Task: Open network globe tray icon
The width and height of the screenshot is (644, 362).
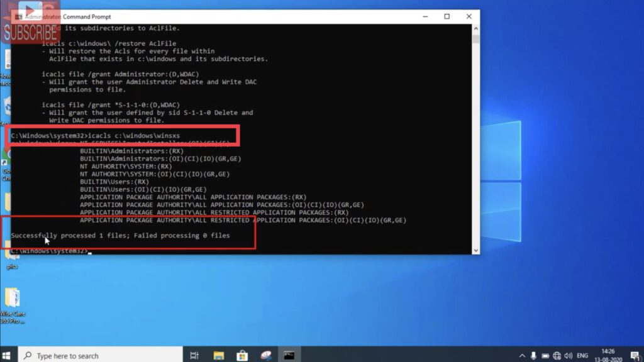Action: 557,356
